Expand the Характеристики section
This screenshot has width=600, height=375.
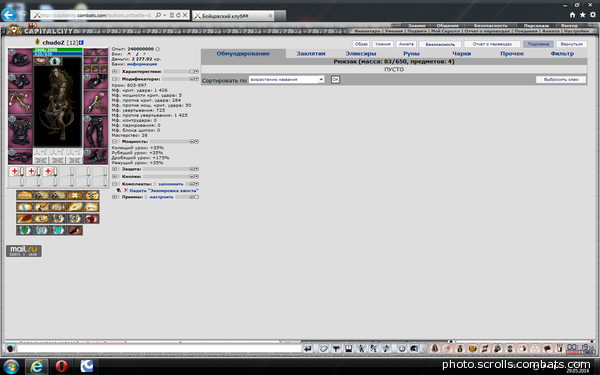[x=114, y=72]
